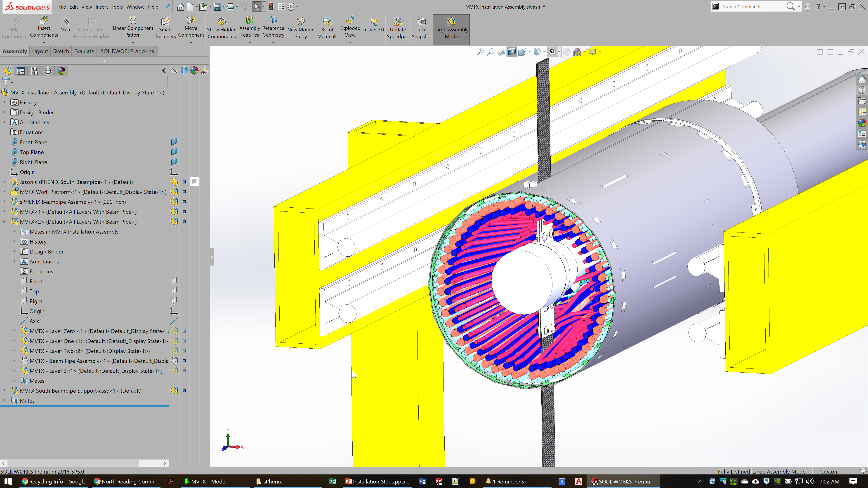868x488 pixels.
Task: Open the DimXpertManager tab icon
Action: [48, 71]
